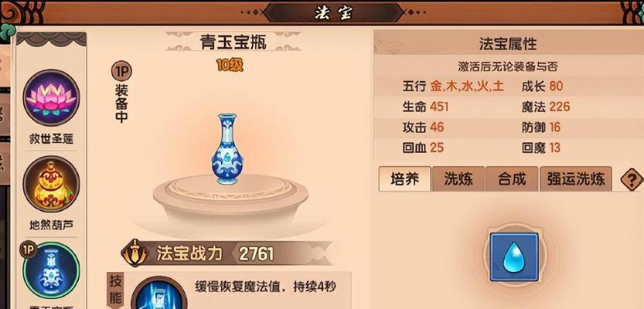Select the 救世圣莲 lotus treasure icon
The width and height of the screenshot is (644, 309).
click(51, 97)
